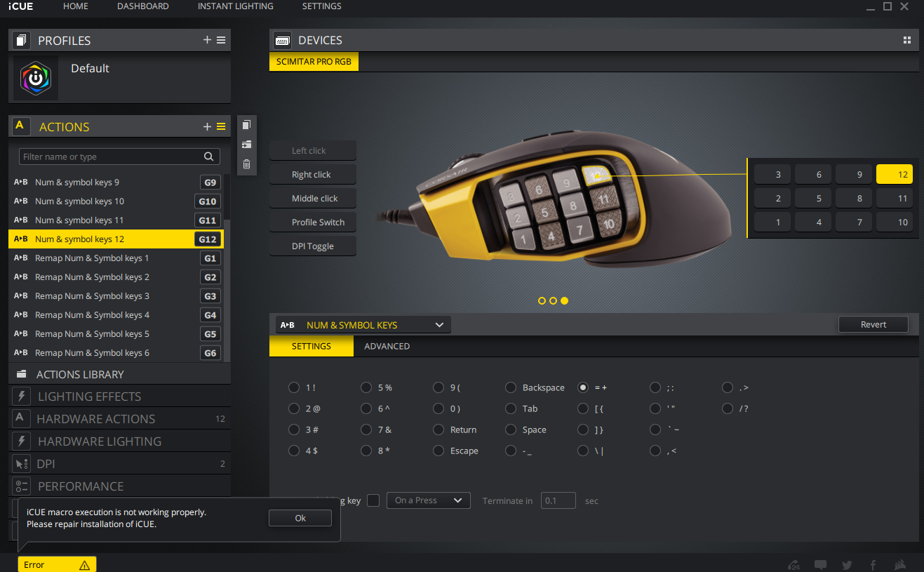Click the Profiles panel icon

[21, 40]
